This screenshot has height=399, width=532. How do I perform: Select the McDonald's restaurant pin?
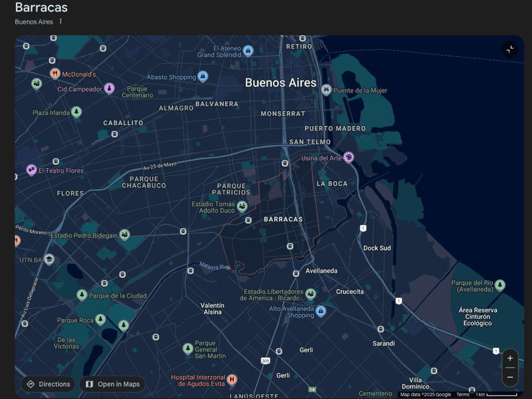55,74
